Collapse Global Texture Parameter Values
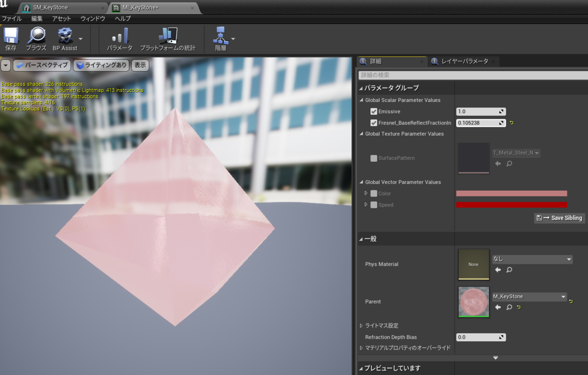588x375 pixels. pyautogui.click(x=362, y=134)
